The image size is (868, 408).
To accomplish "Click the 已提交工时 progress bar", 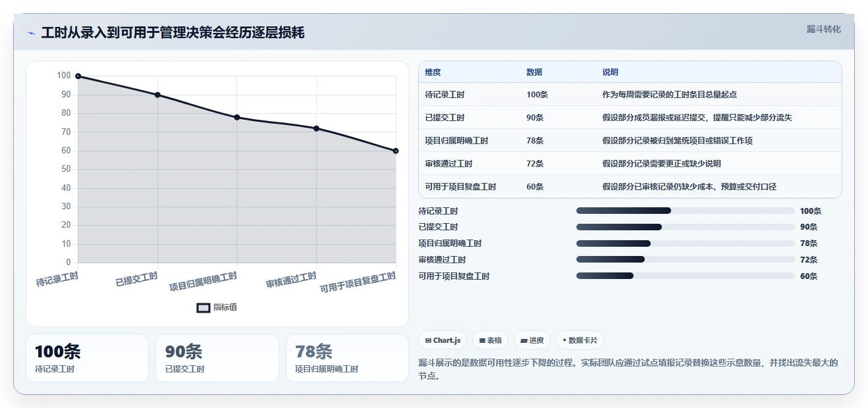I will pos(686,227).
